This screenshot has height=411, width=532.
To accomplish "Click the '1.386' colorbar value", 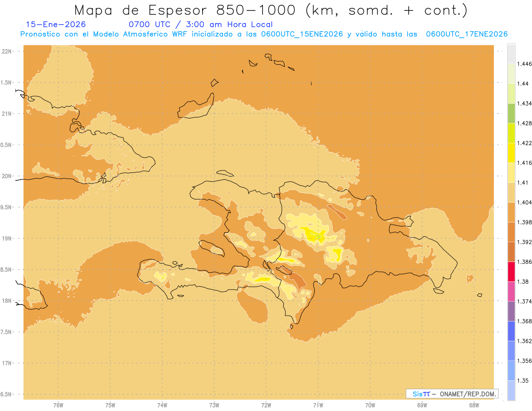I will click(524, 262).
